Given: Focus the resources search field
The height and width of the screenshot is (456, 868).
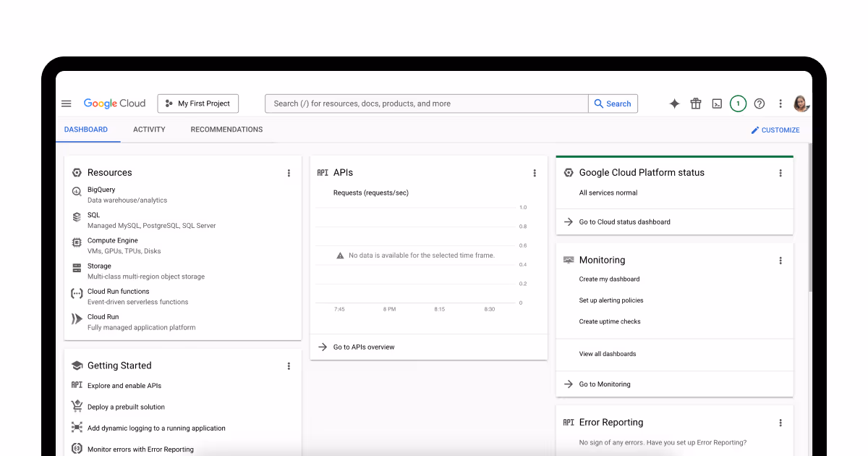Looking at the screenshot, I should (427, 104).
